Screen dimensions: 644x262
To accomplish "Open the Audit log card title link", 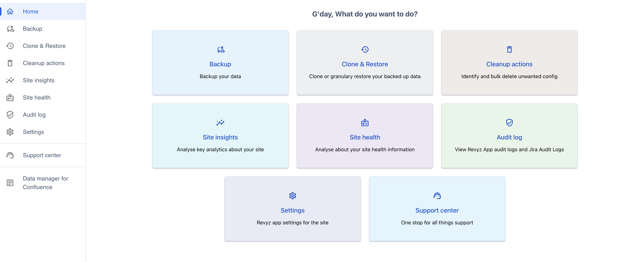I will coord(509,137).
